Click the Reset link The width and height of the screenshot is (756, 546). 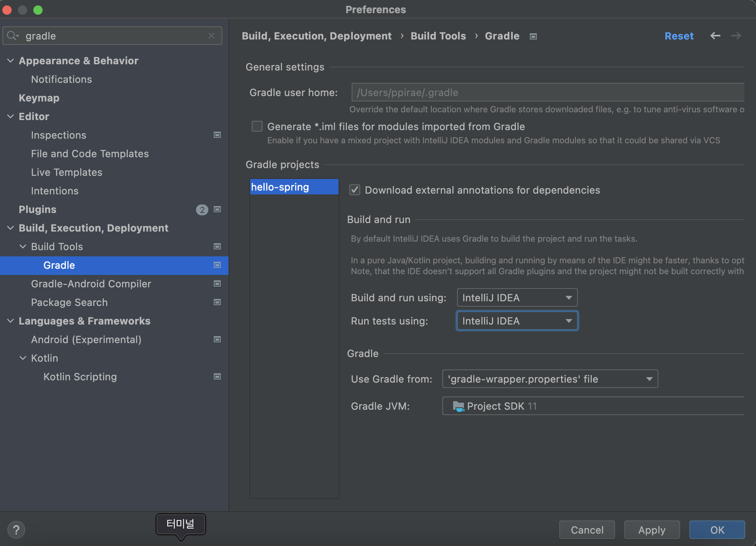679,36
